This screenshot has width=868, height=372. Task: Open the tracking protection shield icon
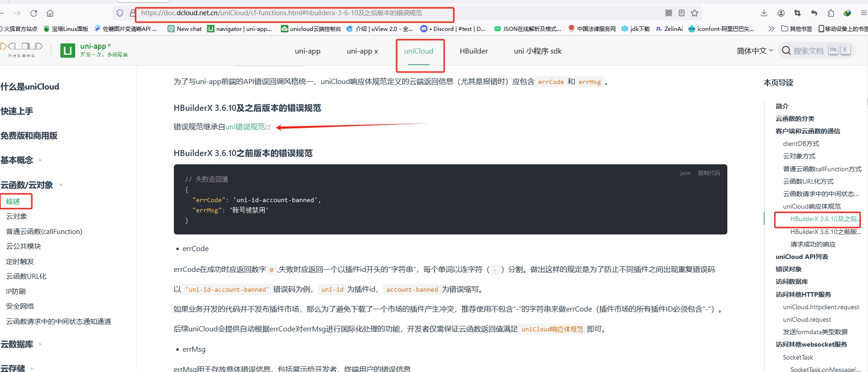tap(120, 13)
